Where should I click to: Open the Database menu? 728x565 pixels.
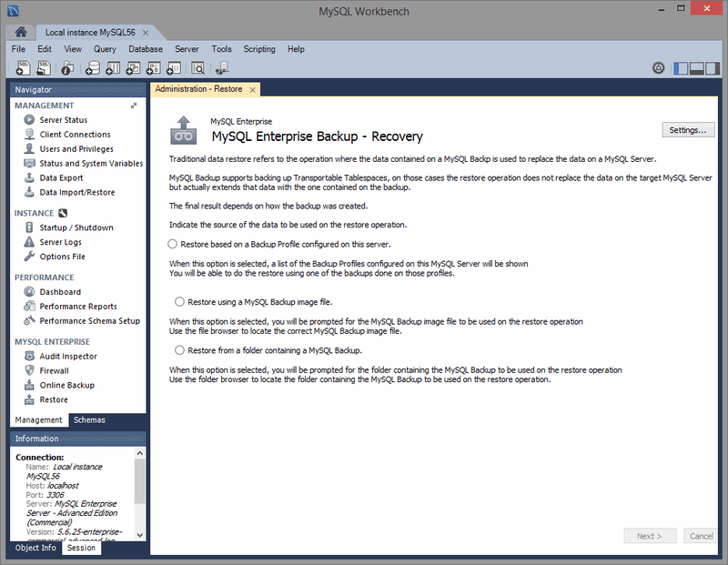[146, 49]
